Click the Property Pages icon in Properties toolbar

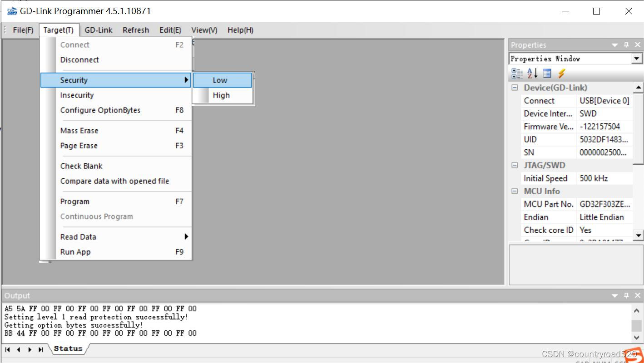pos(547,74)
